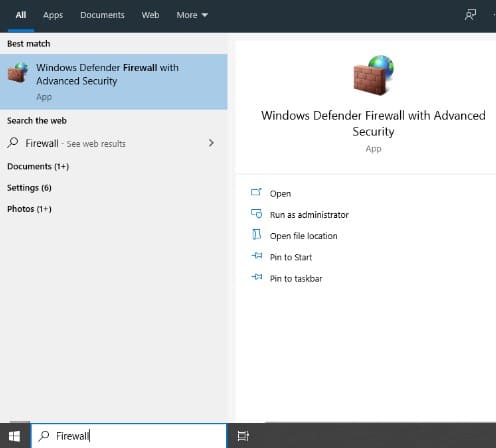This screenshot has height=448, width=496.
Task: Expand the Photos (1+) results group
Action: click(x=29, y=209)
